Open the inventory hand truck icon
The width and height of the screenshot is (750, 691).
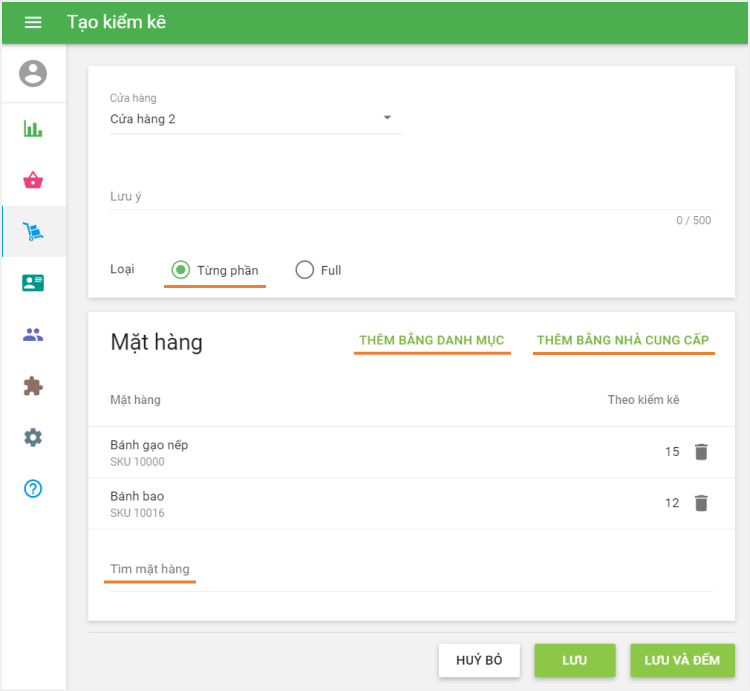coord(33,232)
